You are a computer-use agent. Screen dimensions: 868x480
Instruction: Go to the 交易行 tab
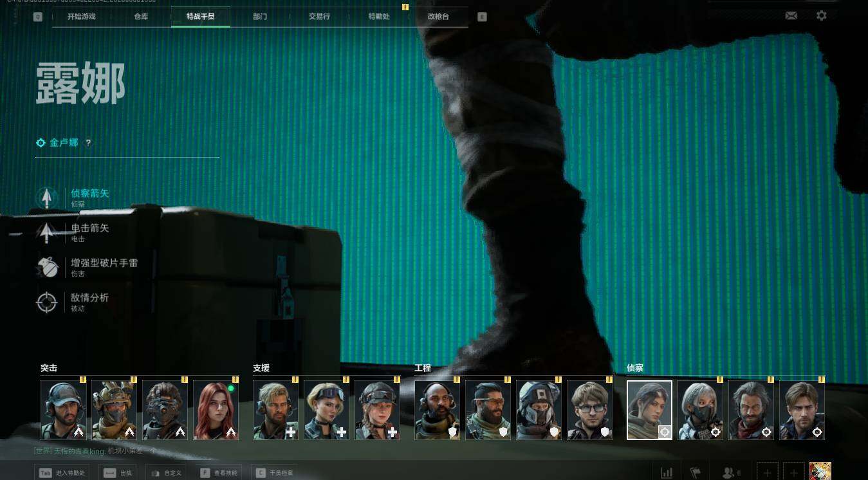click(319, 17)
